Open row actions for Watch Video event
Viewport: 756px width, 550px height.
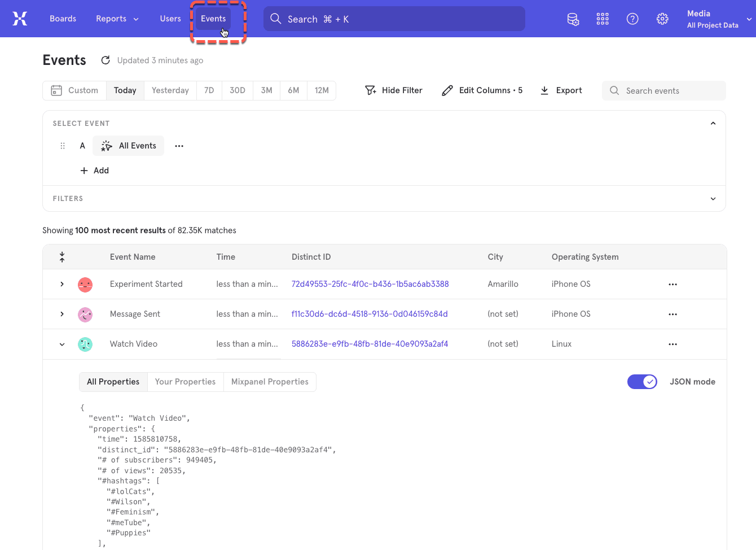[673, 344]
